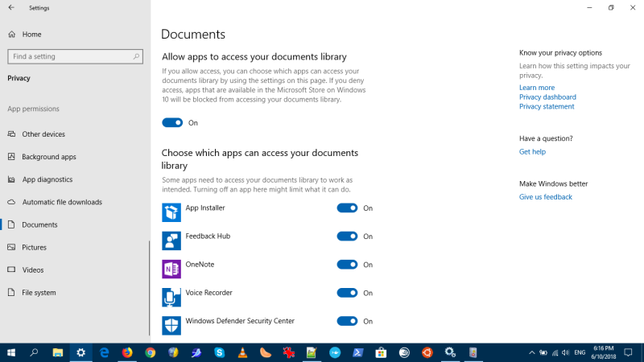The height and width of the screenshot is (362, 644).
Task: Click the search magnifier in Find a setting
Action: click(136, 56)
